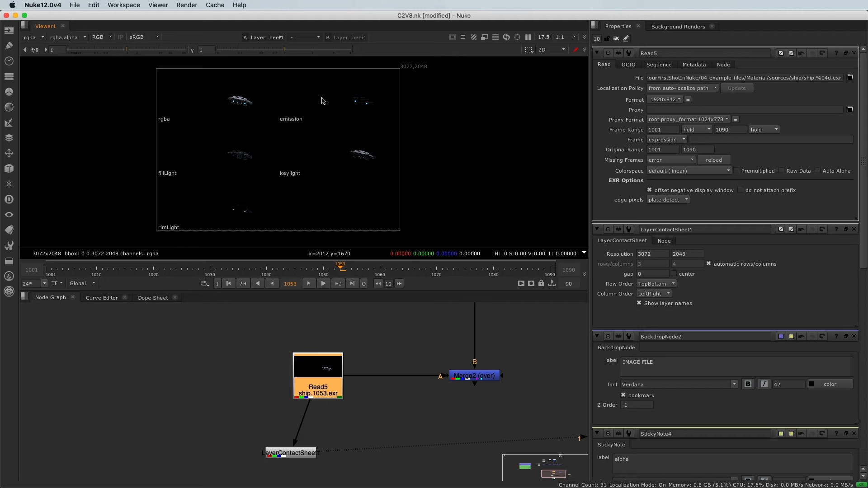Click the Transform nodes move icon
This screenshot has width=868, height=488.
9,153
